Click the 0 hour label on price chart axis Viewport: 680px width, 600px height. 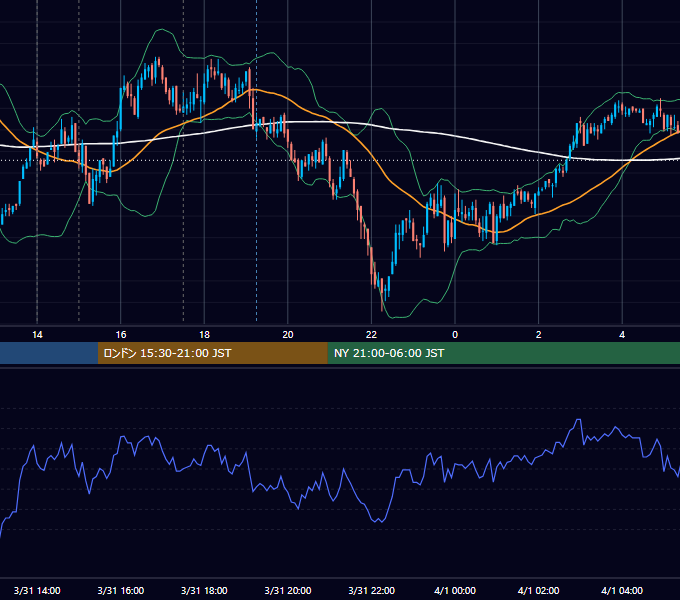point(455,335)
